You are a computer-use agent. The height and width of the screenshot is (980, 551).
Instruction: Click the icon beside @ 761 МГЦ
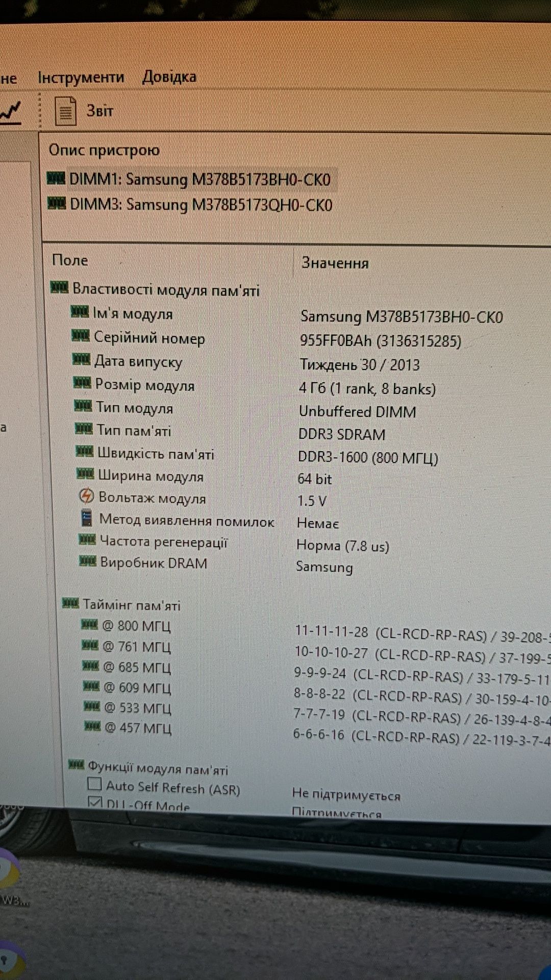pos(90,645)
